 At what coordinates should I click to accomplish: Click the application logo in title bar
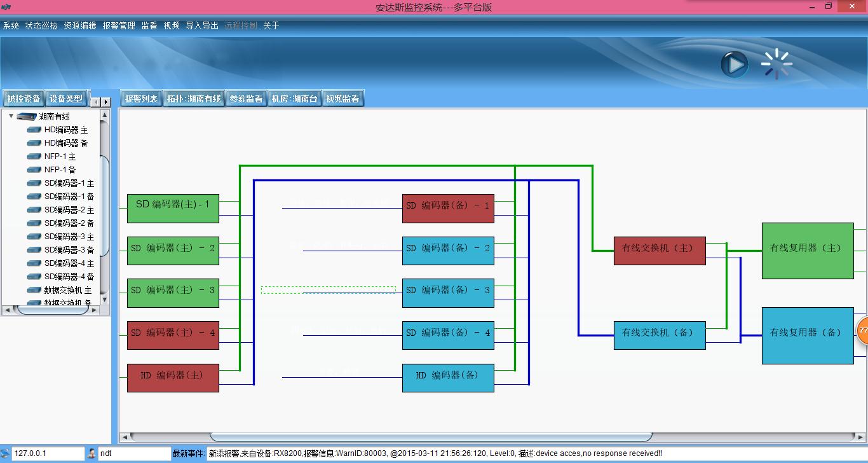pyautogui.click(x=6, y=8)
